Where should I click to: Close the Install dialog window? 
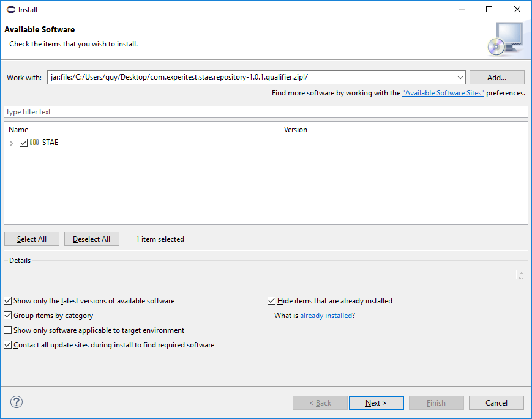517,9
